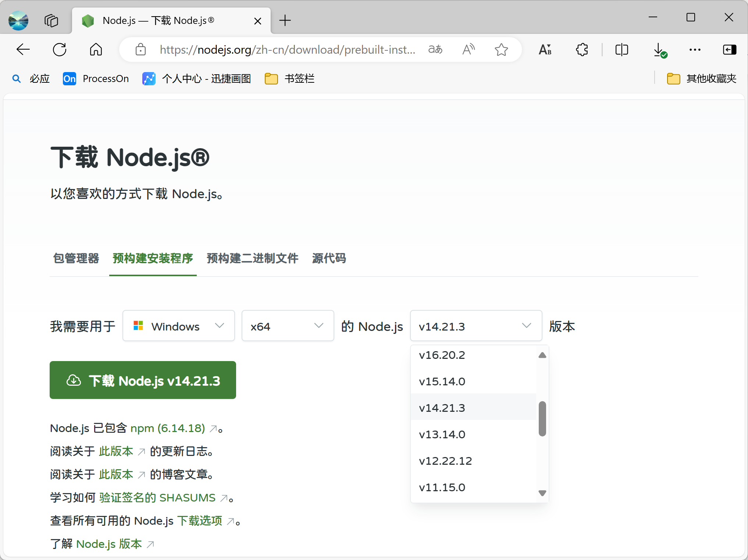The height and width of the screenshot is (560, 748).
Task: Click the address bar URL field
Action: 287,50
